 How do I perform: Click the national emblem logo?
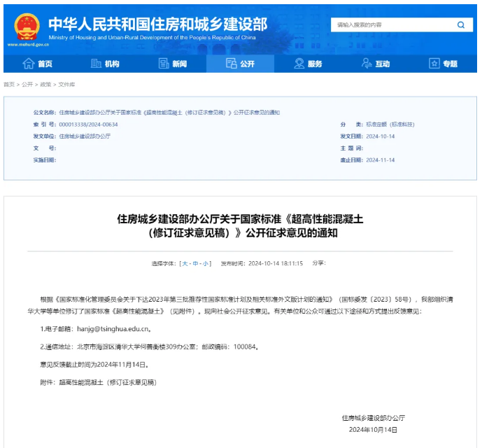[27, 25]
